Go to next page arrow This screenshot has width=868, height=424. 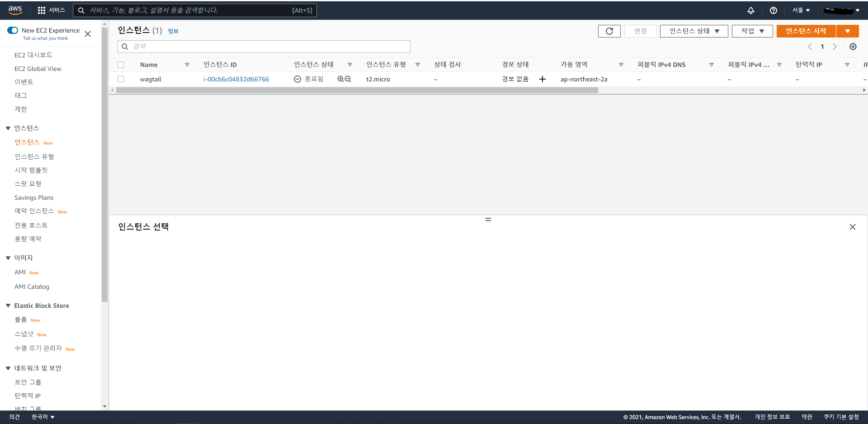click(835, 47)
